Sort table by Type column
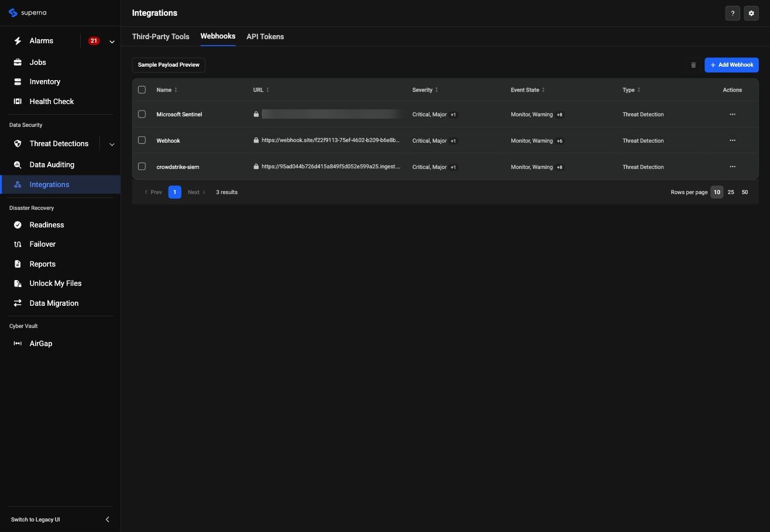 click(631, 90)
